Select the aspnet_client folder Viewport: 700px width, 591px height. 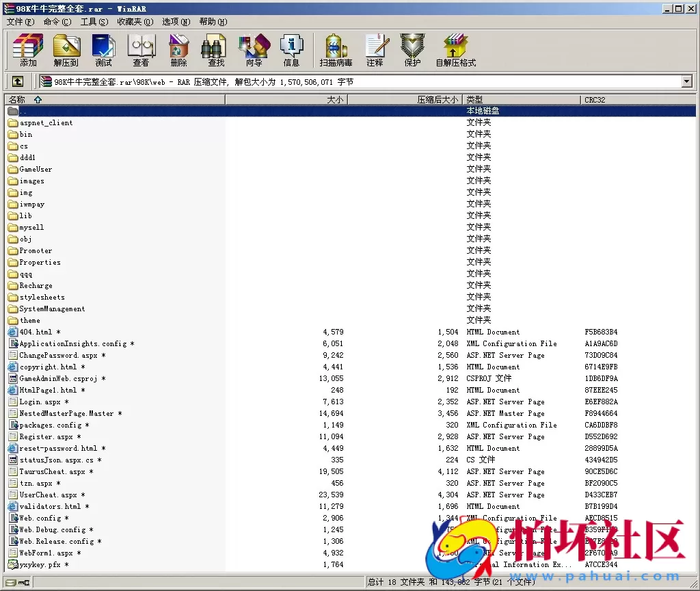tap(46, 123)
